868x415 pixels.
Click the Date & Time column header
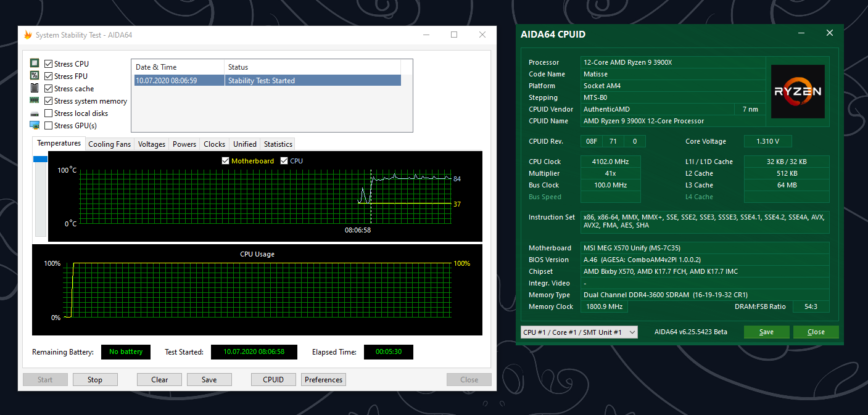coord(178,67)
